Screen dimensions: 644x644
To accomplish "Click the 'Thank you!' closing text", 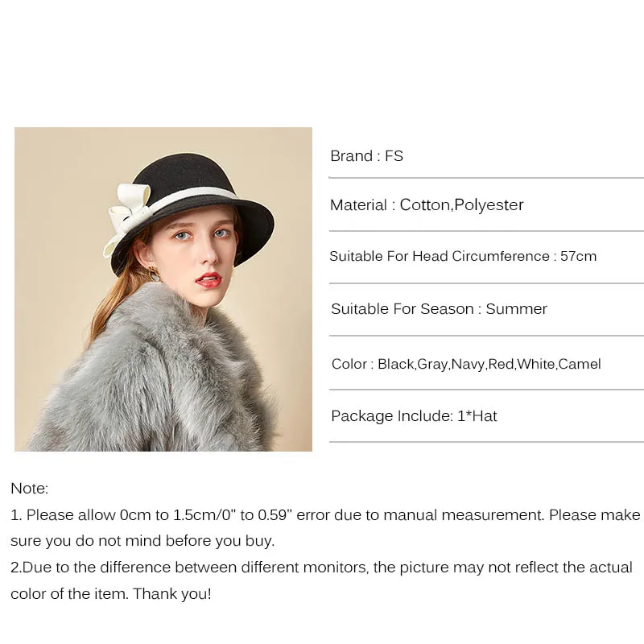I will (x=172, y=594).
